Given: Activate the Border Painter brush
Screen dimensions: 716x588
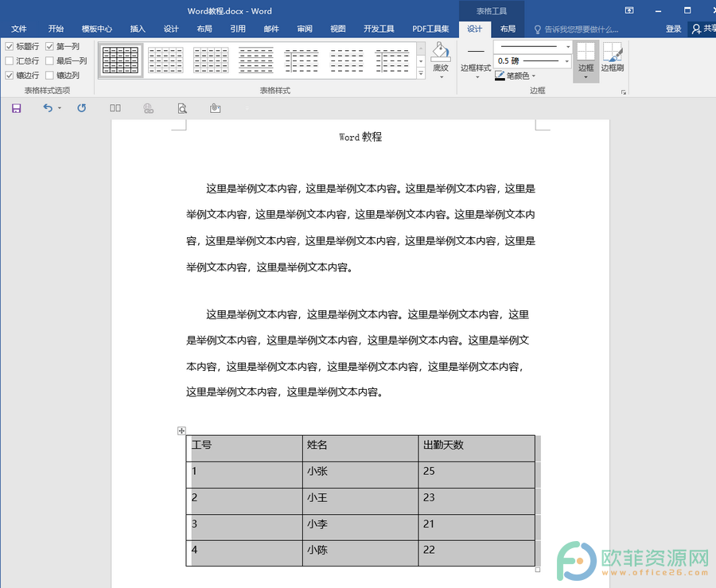Looking at the screenshot, I should tap(613, 52).
